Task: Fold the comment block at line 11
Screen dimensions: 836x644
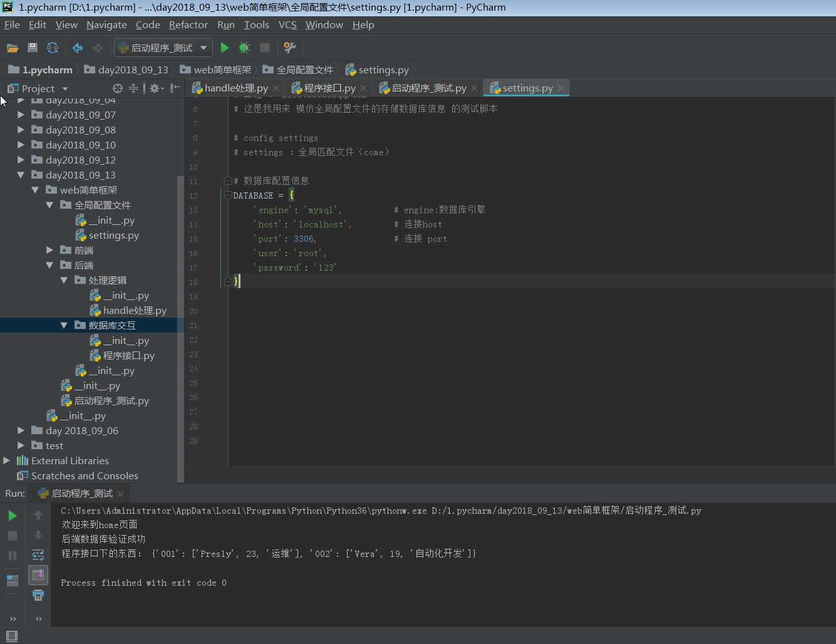Action: click(x=228, y=181)
